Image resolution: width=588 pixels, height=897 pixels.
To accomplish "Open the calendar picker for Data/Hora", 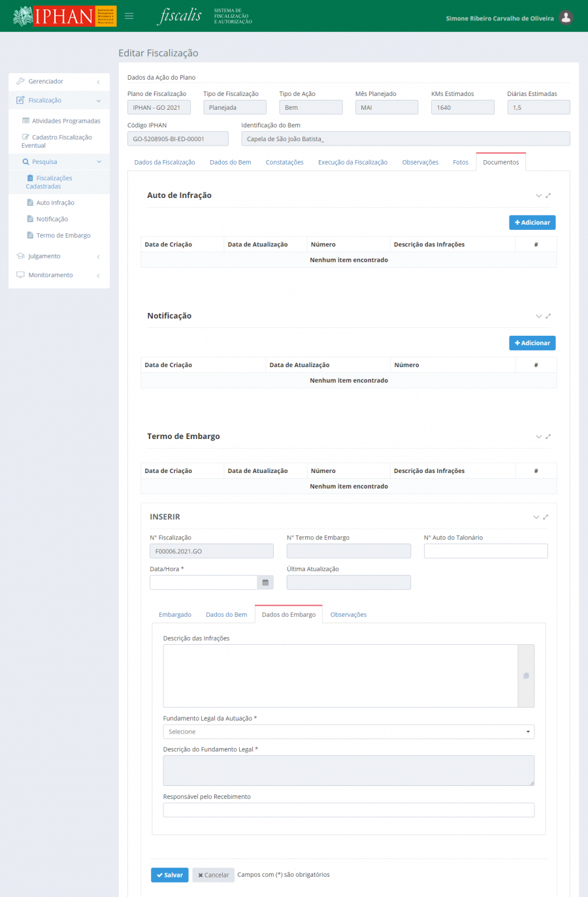I will coord(265,582).
